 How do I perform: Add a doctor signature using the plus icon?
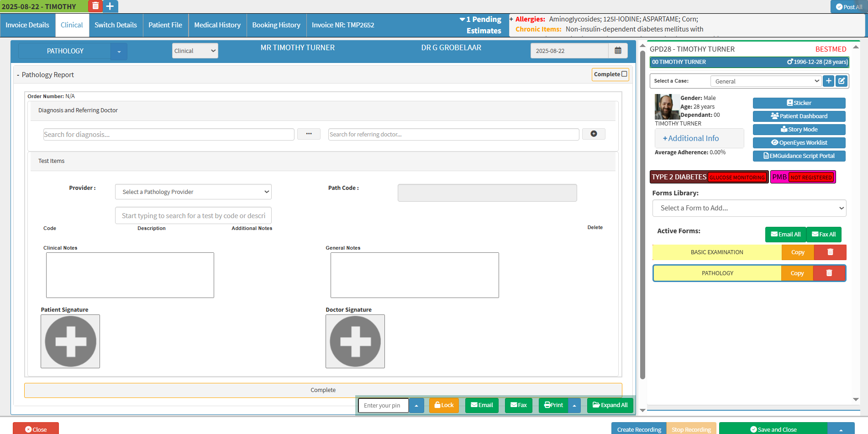(355, 341)
